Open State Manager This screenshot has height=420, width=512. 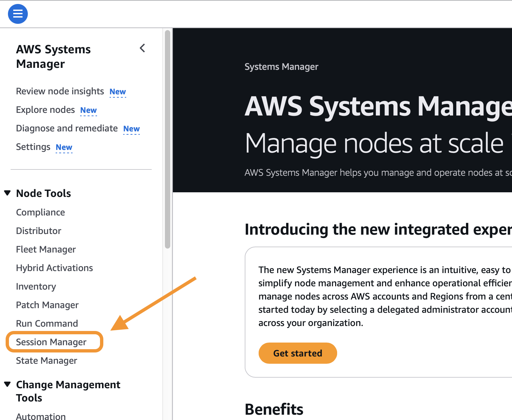[47, 360]
